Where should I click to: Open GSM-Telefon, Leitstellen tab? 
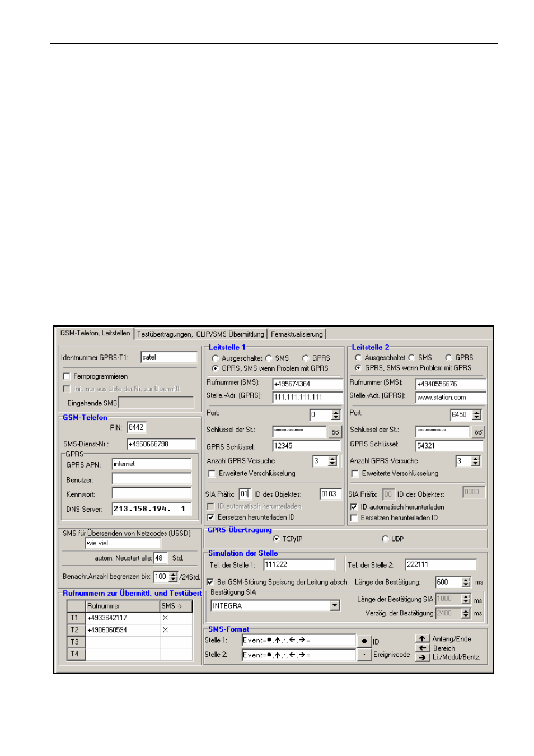coord(95,333)
